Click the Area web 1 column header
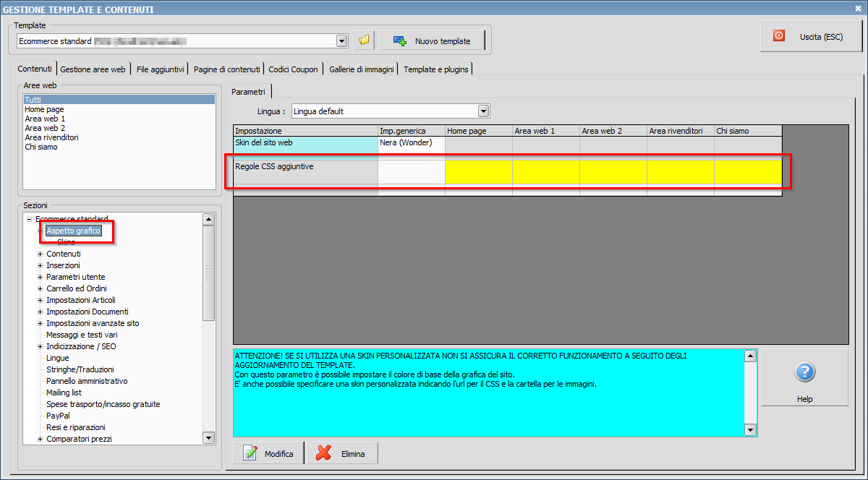Image resolution: width=868 pixels, height=480 pixels. pos(545,131)
